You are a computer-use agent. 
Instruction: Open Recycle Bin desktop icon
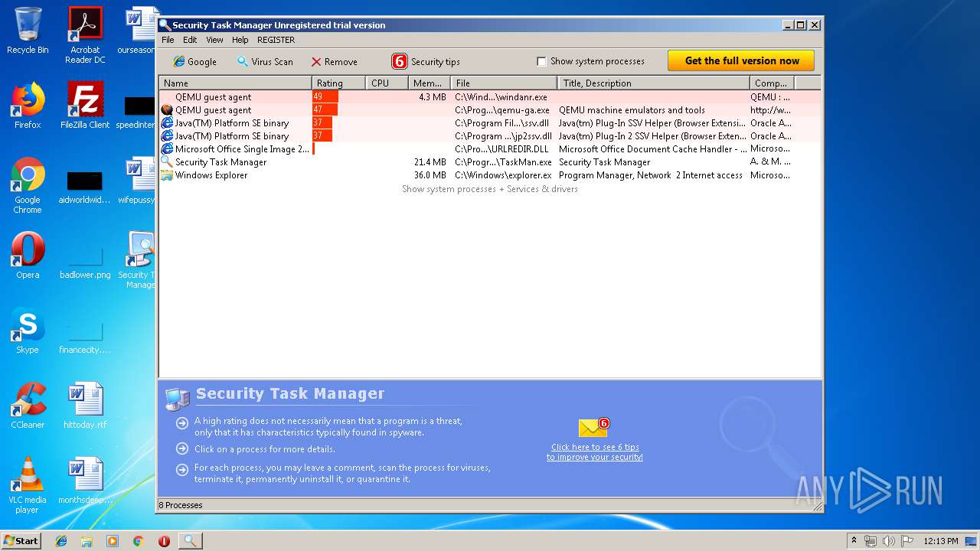click(x=28, y=31)
